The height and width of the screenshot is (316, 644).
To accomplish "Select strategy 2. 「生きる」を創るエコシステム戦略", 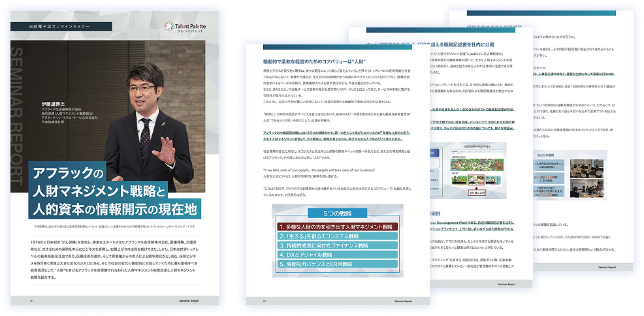I will pyautogui.click(x=337, y=236).
